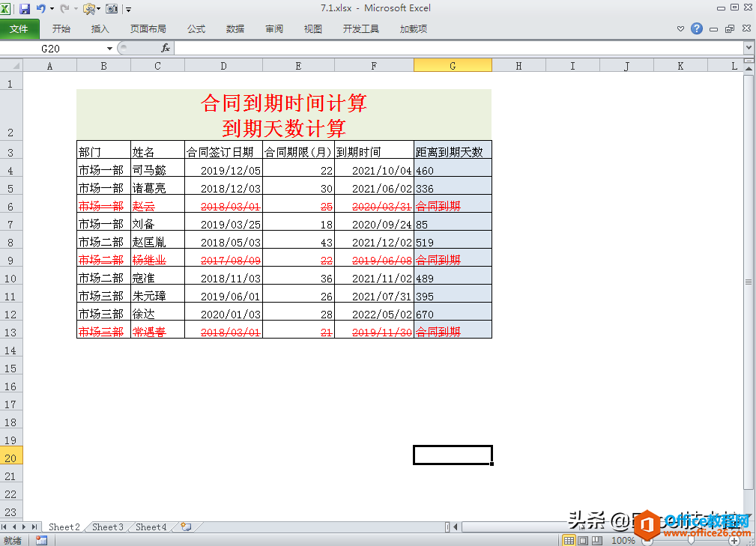The height and width of the screenshot is (546, 756).
Task: Undo the last action
Action: (x=41, y=9)
